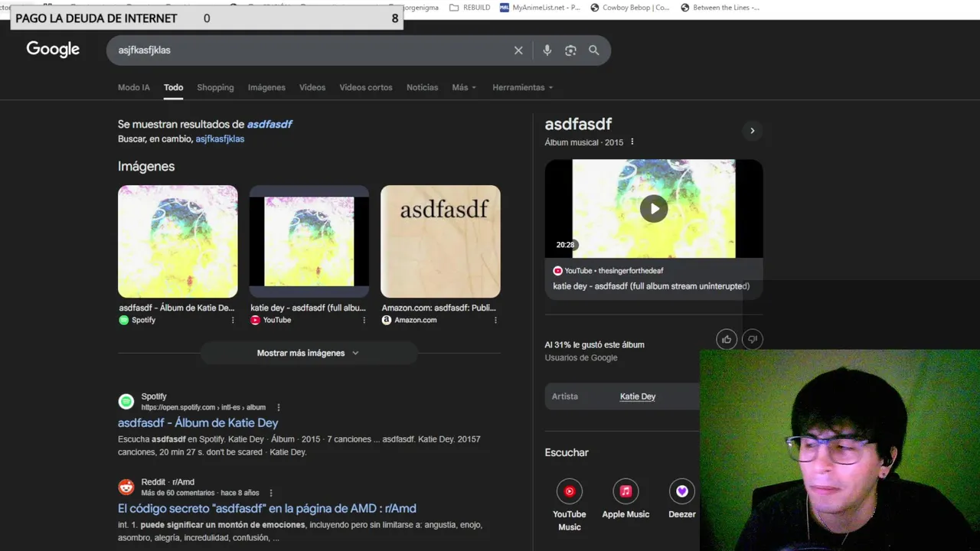Open options for asdfasdf album panel
This screenshot has height=551, width=980.
coord(632,142)
